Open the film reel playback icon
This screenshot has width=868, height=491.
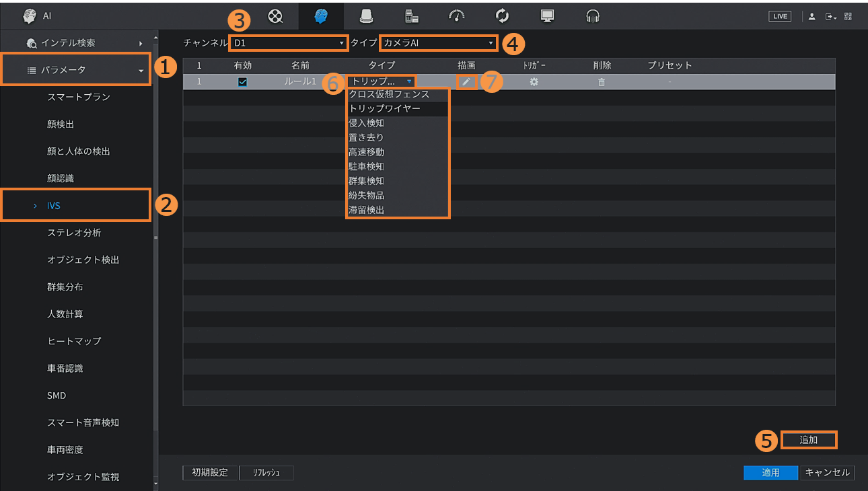click(275, 16)
